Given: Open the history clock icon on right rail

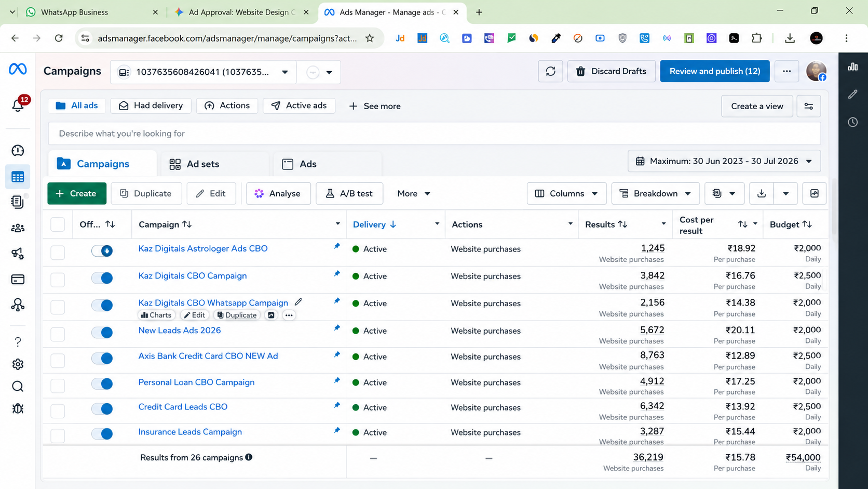Looking at the screenshot, I should point(853,122).
